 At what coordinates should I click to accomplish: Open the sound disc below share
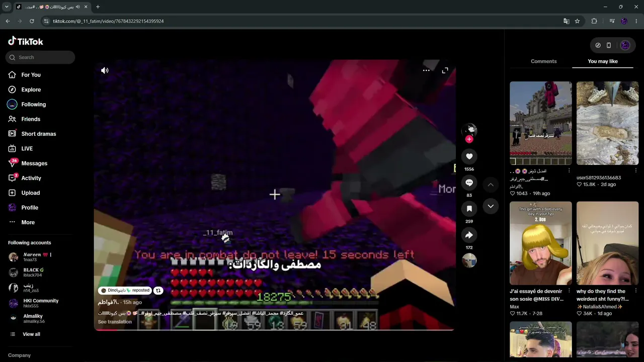coord(469,260)
